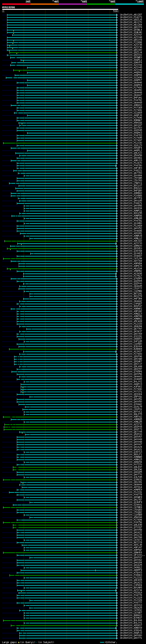Viewport: 146px width, 644px height.
Task: Click the alignment bar for UniRef100_A2SY45
Action: click(x=72, y=67)
